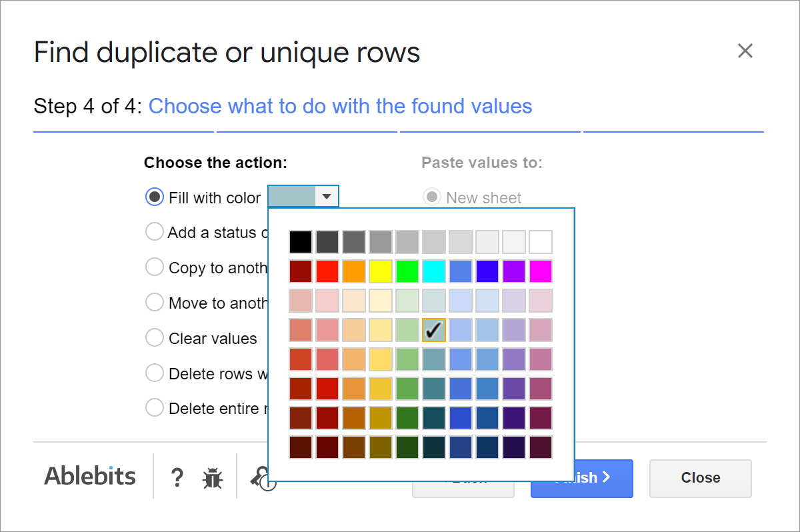Screen dimensions: 800x532
Task: Pick the magenta color swatch
Action: click(x=541, y=271)
